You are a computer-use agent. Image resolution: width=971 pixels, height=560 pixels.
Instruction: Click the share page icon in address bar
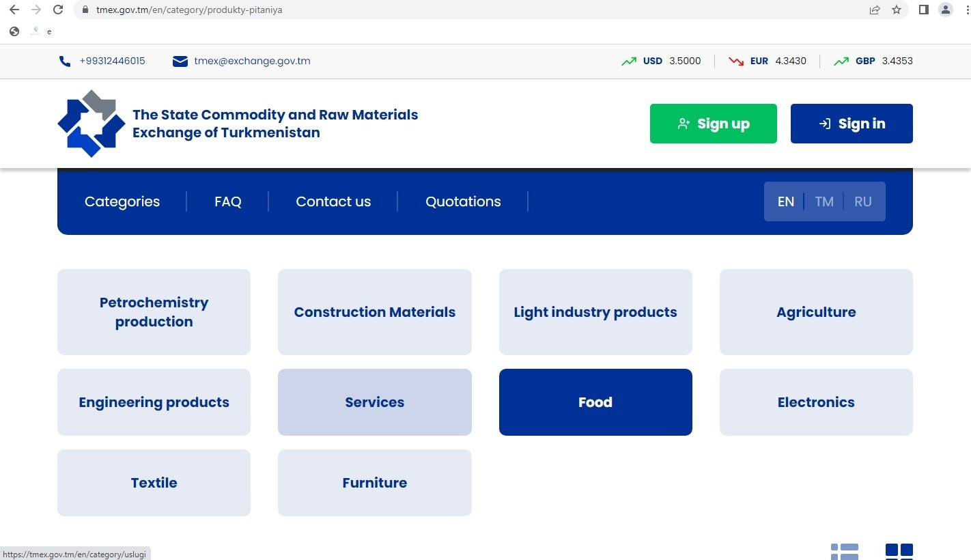tap(875, 10)
